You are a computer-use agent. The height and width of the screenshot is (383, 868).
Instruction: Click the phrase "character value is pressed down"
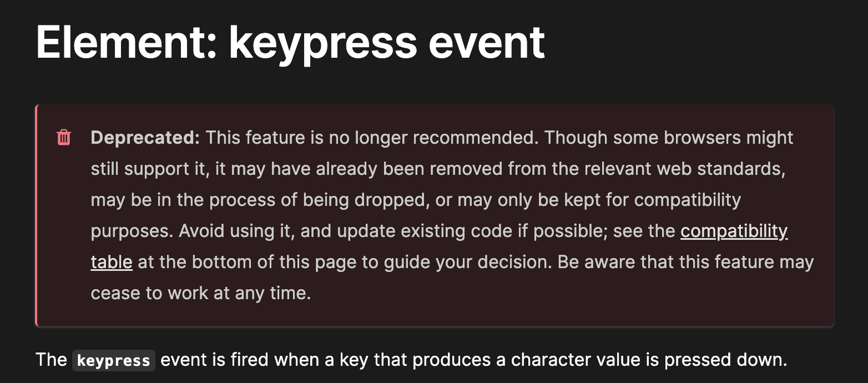[x=649, y=360]
